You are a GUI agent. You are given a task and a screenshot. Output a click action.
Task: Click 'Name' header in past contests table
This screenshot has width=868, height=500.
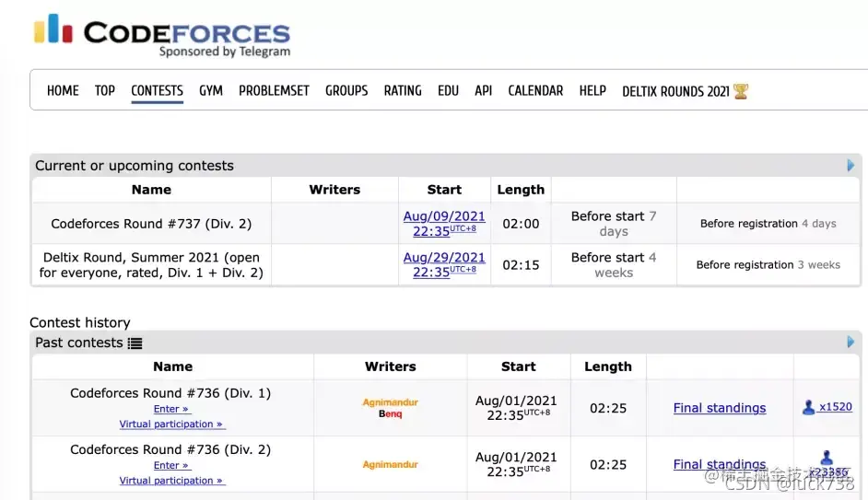pos(172,366)
